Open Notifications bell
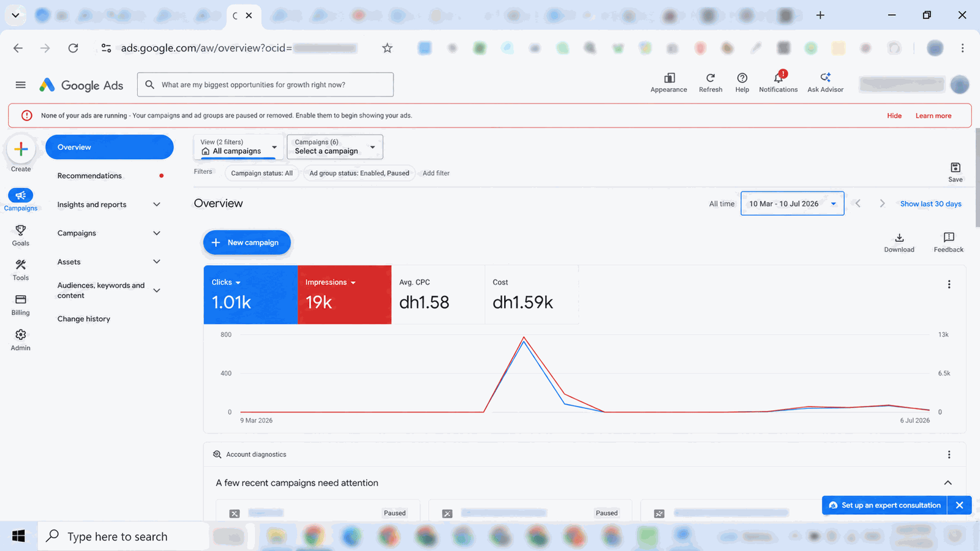 [778, 82]
